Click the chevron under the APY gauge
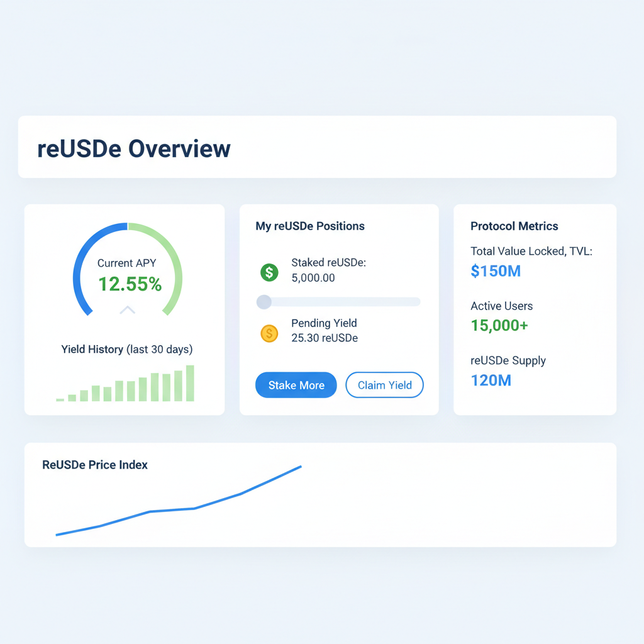The image size is (644, 644). (127, 309)
